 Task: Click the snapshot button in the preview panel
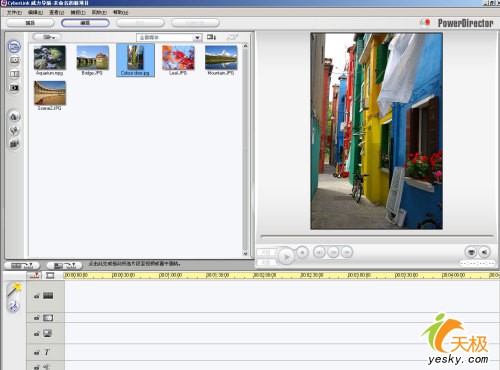(x=471, y=252)
